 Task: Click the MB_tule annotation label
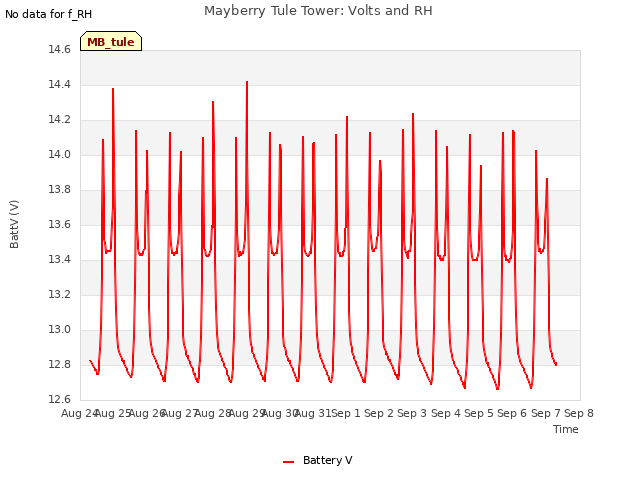coord(111,42)
